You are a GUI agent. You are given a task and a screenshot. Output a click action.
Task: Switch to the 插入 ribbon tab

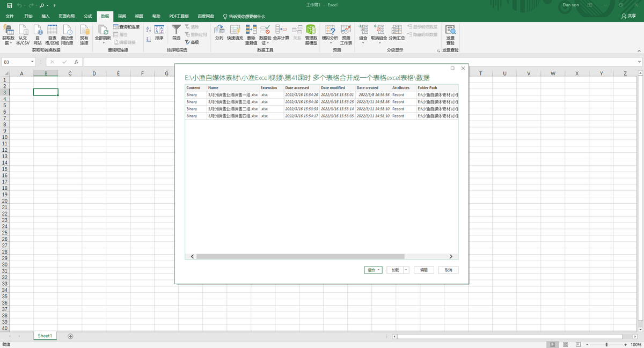pos(46,17)
